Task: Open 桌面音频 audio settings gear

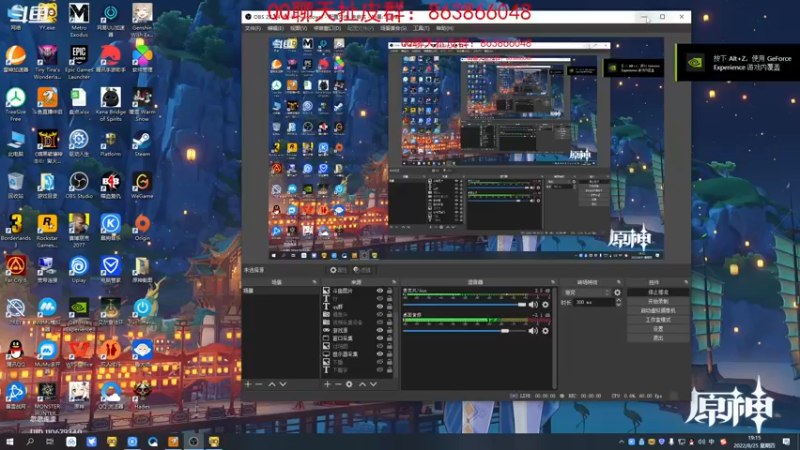Action: point(545,331)
